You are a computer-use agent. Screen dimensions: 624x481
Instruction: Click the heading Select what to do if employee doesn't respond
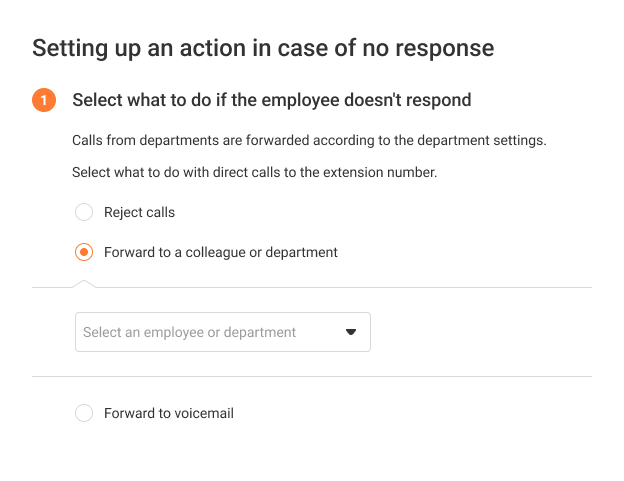click(x=272, y=100)
